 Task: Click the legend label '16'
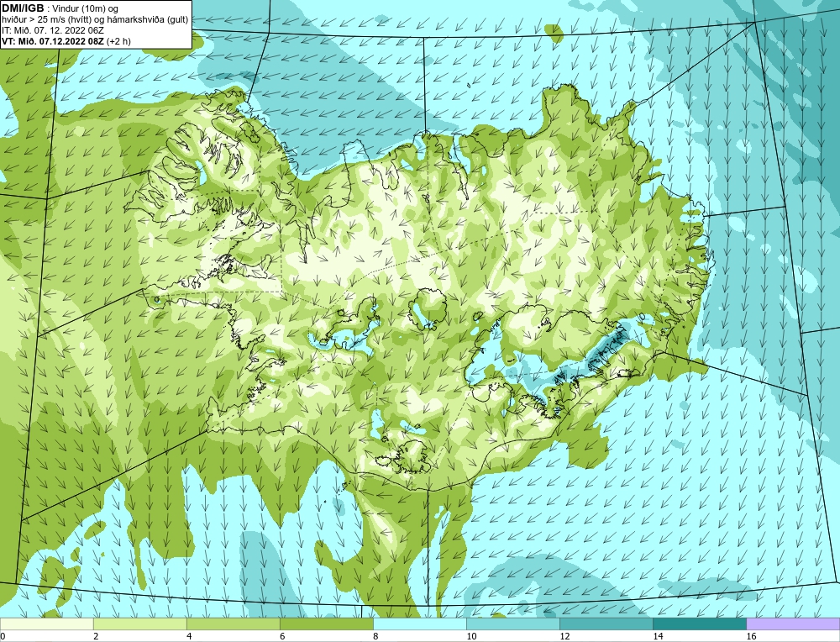(750, 636)
